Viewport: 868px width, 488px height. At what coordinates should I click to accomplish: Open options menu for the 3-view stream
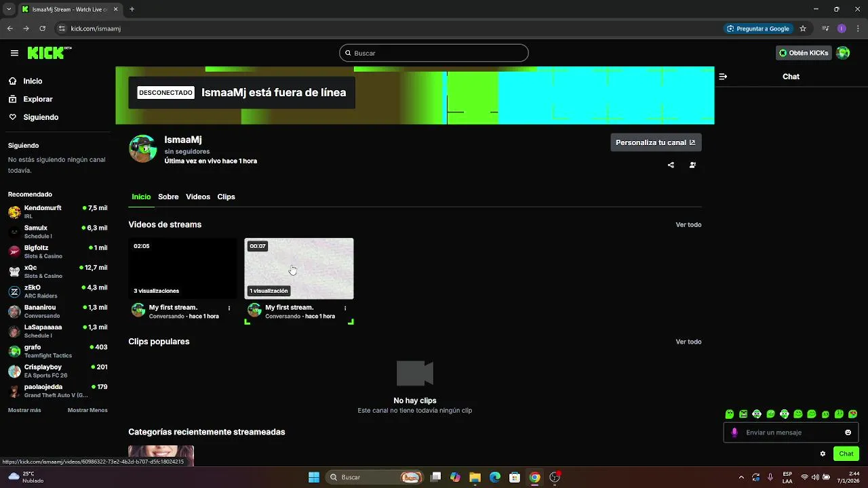click(229, 308)
